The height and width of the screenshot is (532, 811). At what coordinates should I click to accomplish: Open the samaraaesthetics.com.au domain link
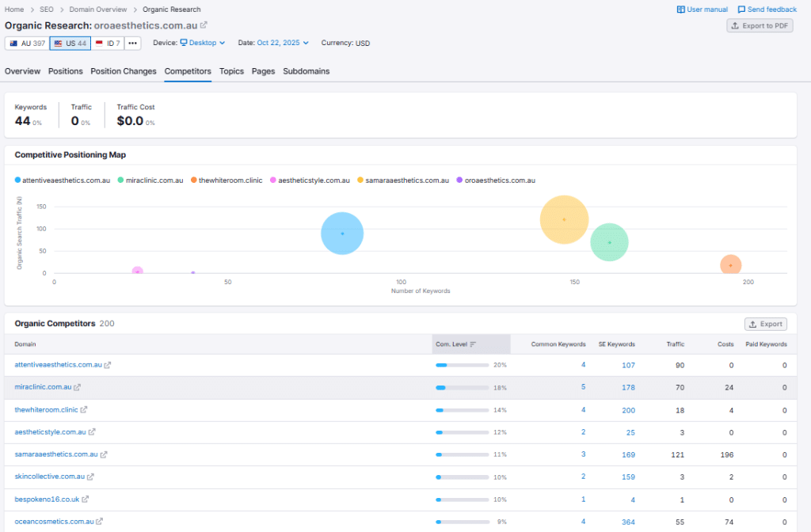coord(56,454)
